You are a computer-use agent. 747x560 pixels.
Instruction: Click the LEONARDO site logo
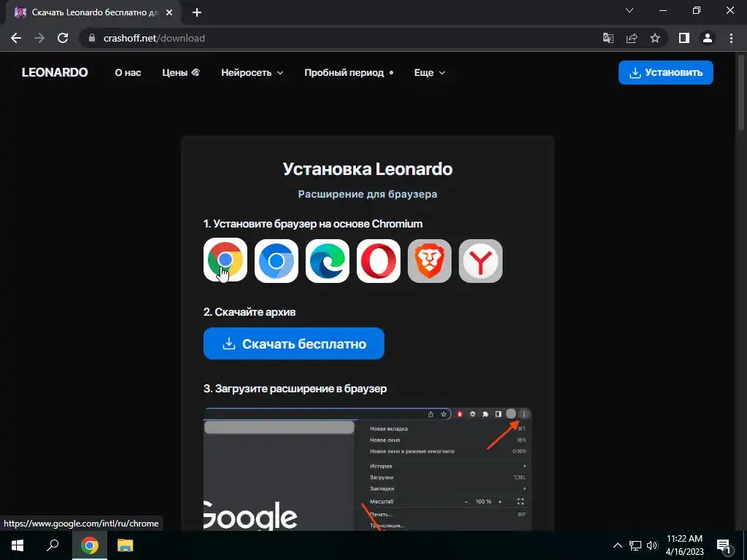coord(55,72)
